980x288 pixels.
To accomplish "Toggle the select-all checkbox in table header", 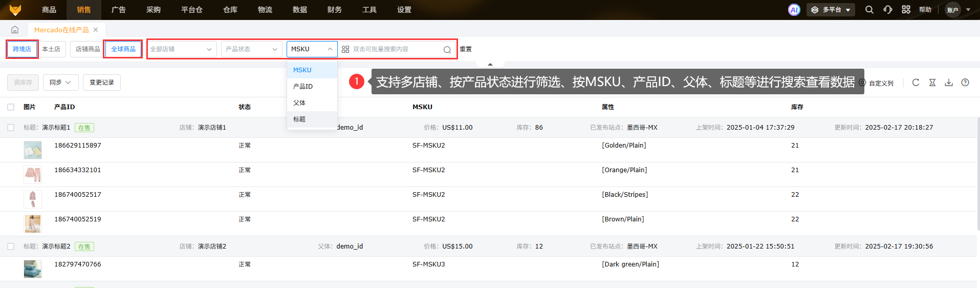I will coord(11,107).
